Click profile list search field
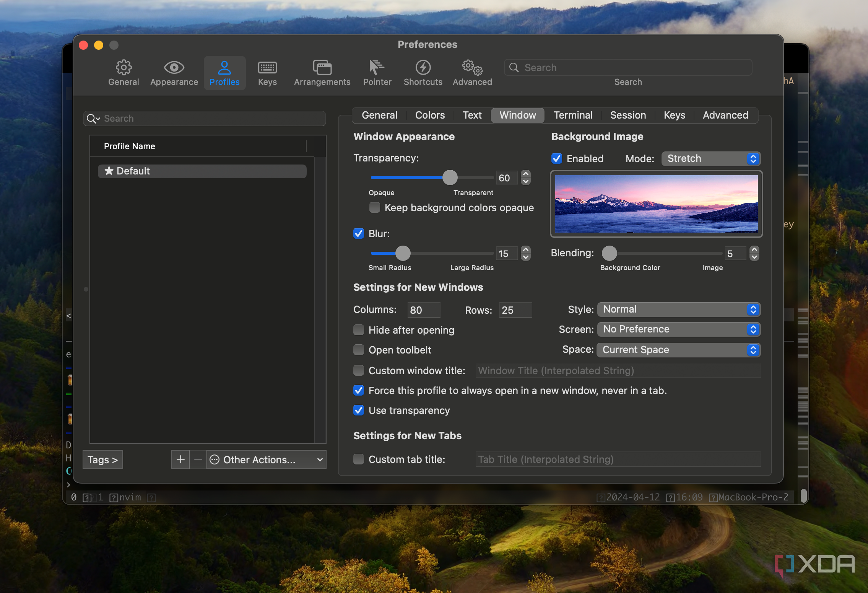The image size is (868, 593). point(205,119)
